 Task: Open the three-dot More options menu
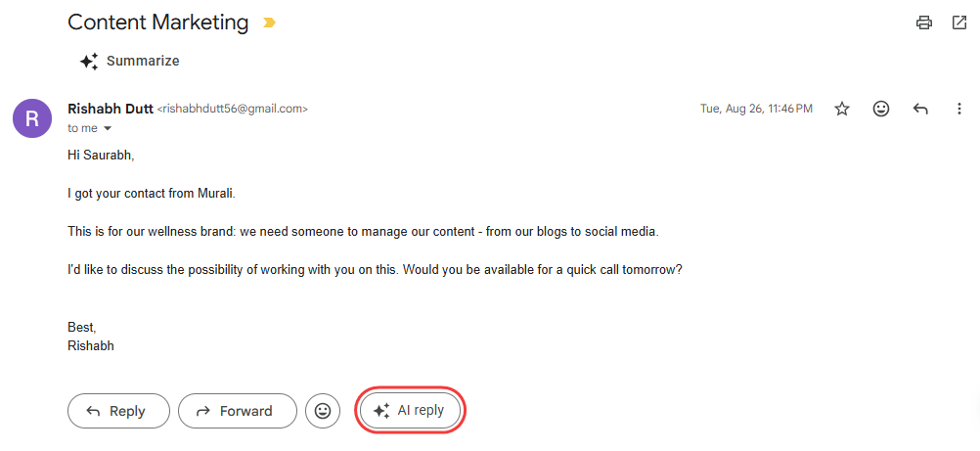coord(959,109)
